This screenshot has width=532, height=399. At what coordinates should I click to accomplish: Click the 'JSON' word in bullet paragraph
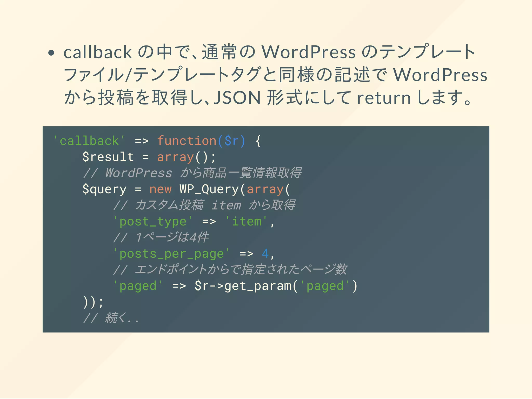[x=237, y=98]
